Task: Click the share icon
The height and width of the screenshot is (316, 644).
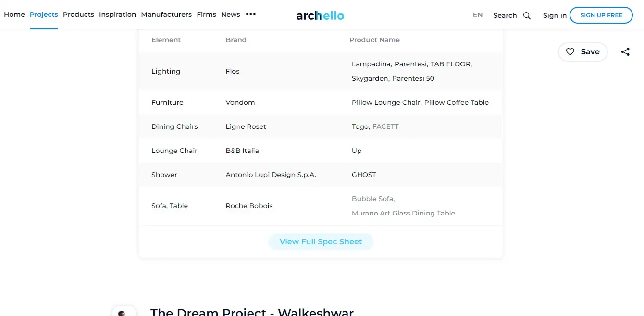Action: [625, 52]
